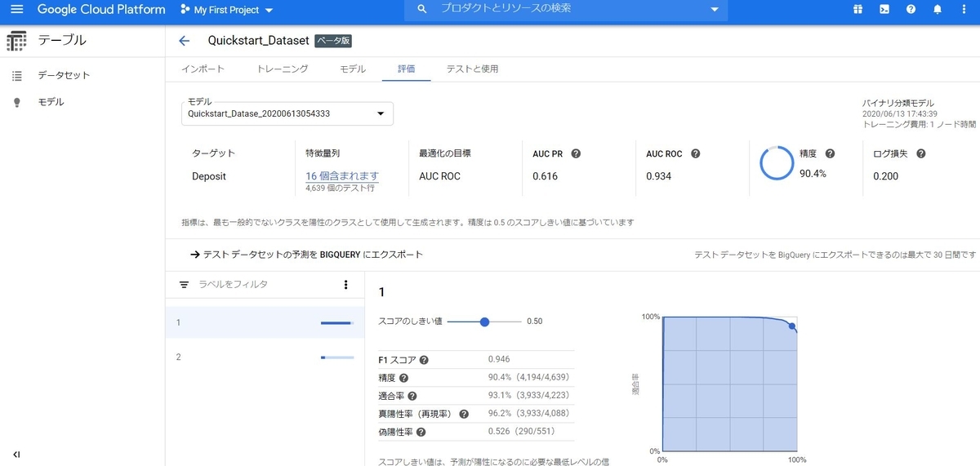Open the gift free trial icon
980x466 pixels.
coord(857,10)
